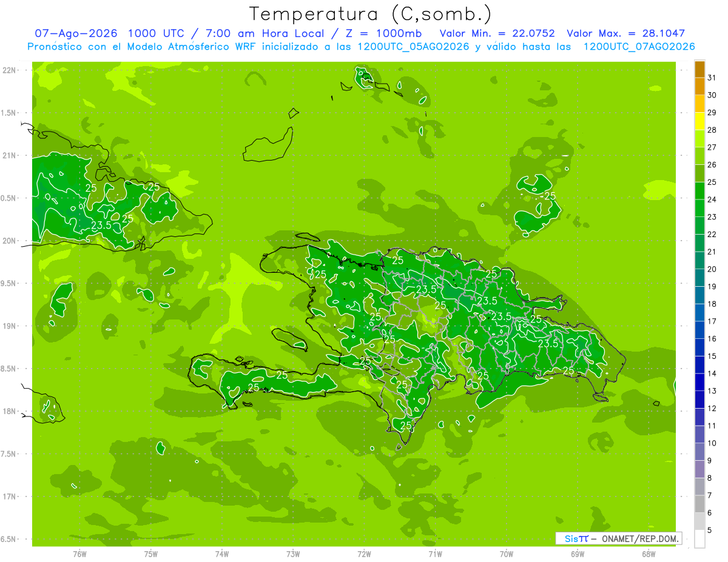Pick the dark blue swatch between 13 and 14

699,383
